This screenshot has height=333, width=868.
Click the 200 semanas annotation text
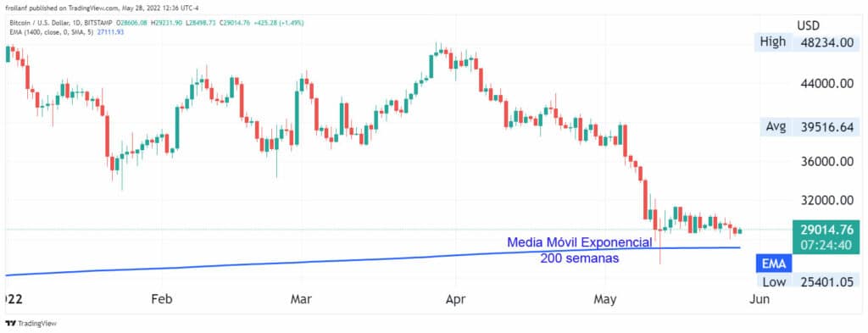(x=580, y=258)
